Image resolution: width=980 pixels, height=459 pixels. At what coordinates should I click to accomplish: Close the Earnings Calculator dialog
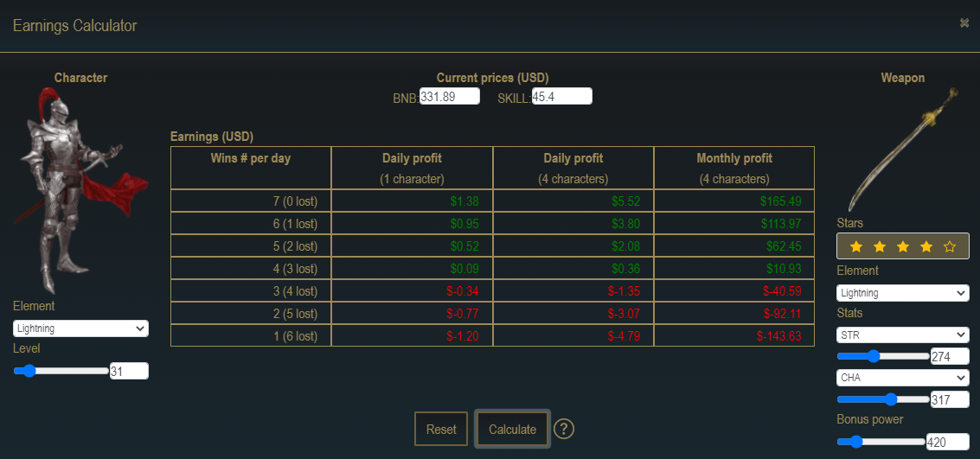(x=964, y=22)
